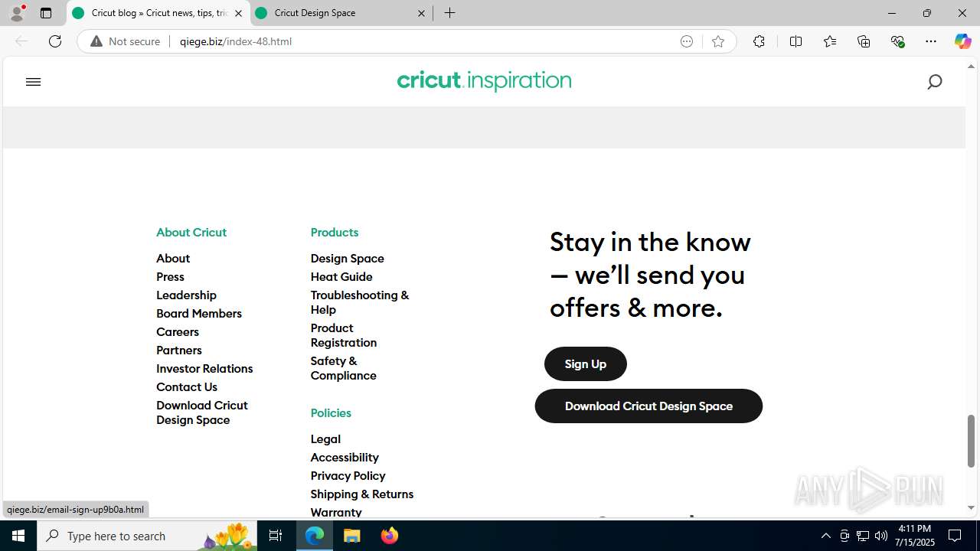Open the hamburger navigation menu

[x=33, y=82]
